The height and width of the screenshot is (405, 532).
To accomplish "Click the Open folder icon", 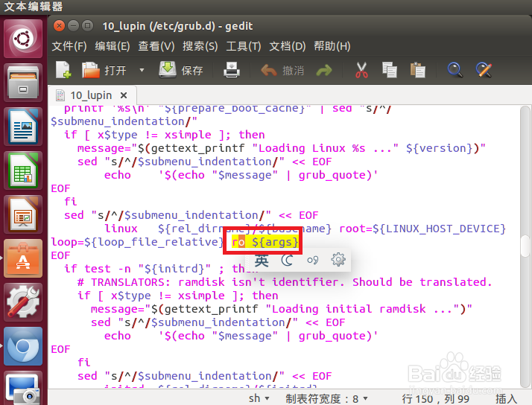I will (91, 70).
